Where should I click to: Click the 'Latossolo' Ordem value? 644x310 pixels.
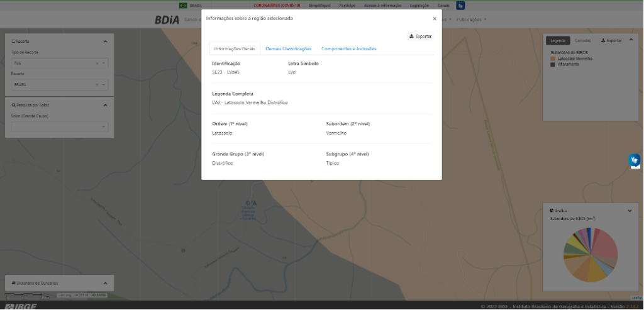pyautogui.click(x=222, y=133)
